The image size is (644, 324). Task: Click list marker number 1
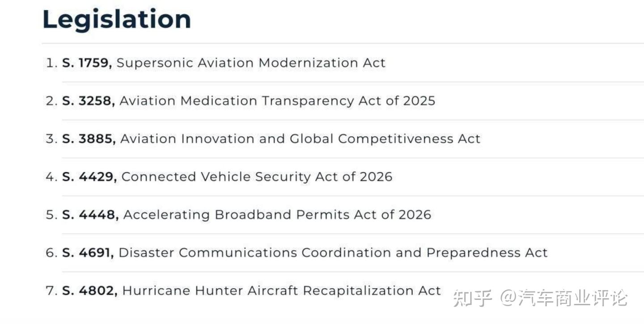coord(52,63)
